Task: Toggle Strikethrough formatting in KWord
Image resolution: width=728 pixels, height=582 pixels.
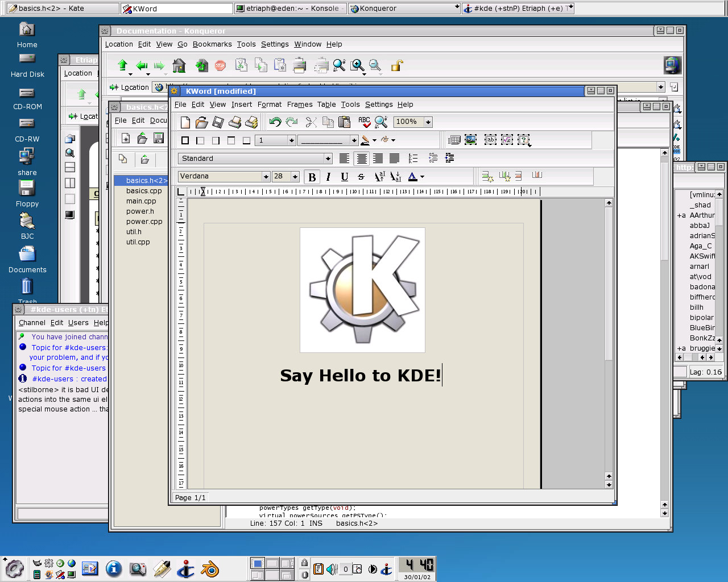Action: pos(361,177)
